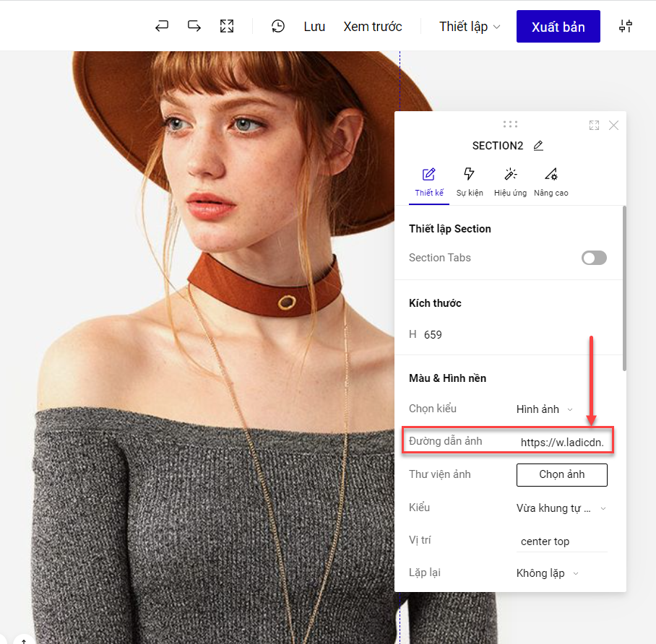Click the pencil icon to rename SECTION2
Image resolution: width=656 pixels, height=644 pixels.
[538, 146]
